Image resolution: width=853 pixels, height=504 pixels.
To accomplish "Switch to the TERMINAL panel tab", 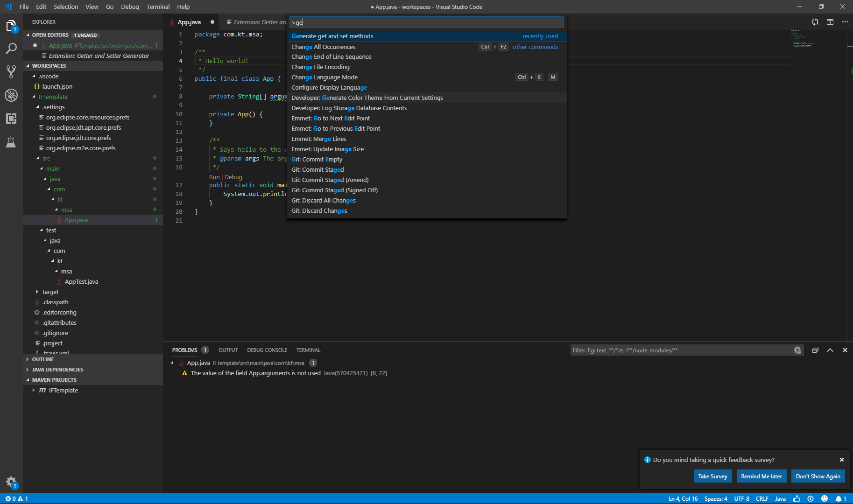I will click(308, 350).
